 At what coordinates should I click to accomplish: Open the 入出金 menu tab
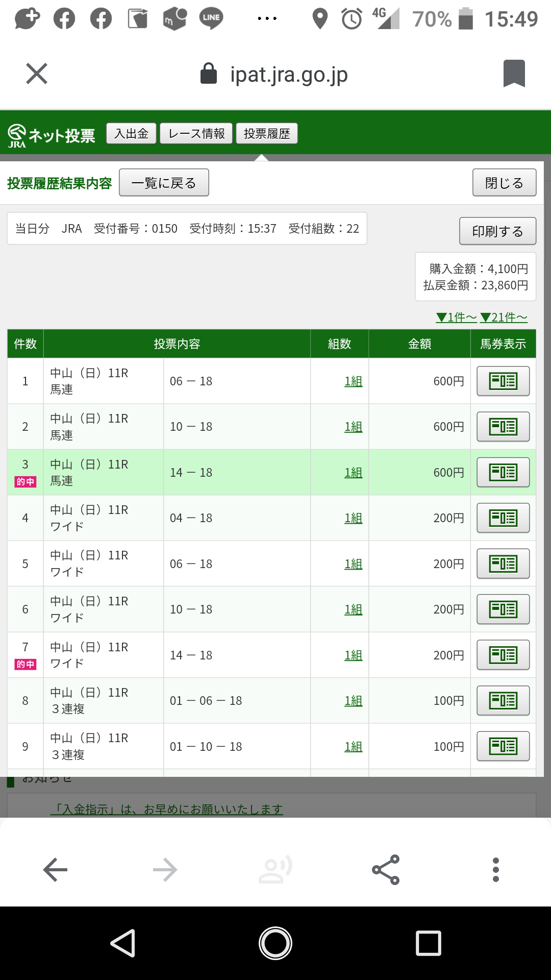131,134
